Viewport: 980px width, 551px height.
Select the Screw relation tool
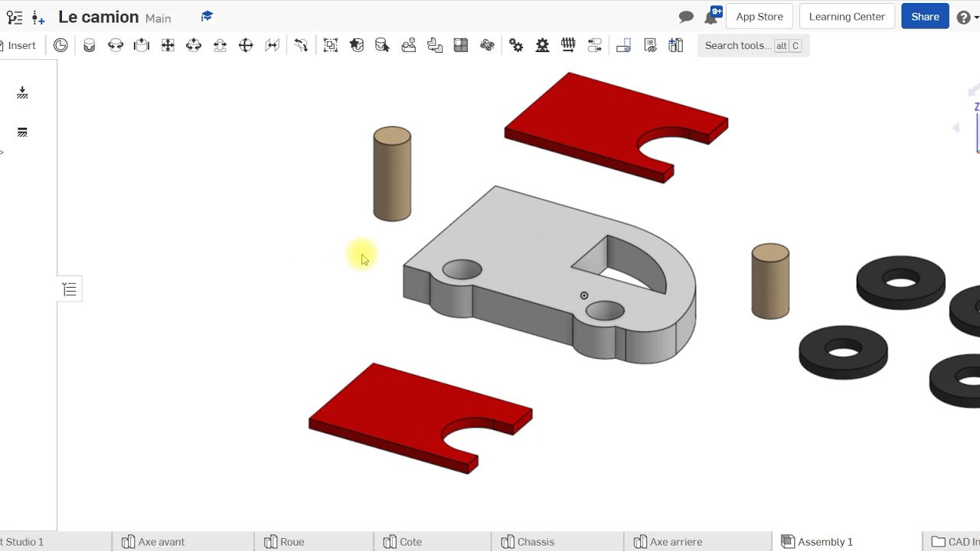[x=568, y=45]
